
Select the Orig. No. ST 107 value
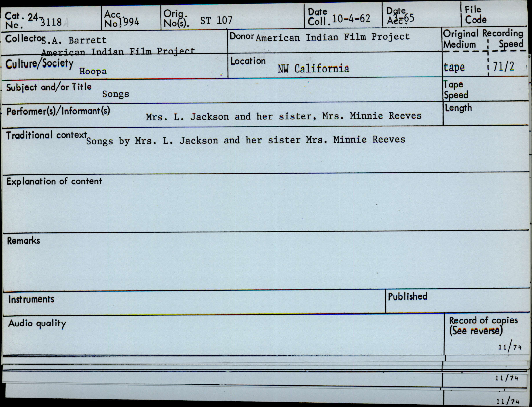click(216, 20)
